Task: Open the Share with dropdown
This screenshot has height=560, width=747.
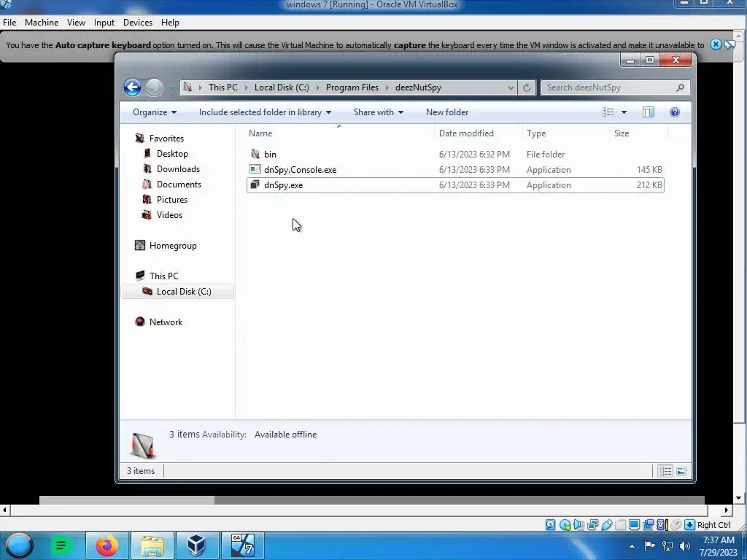Action: click(x=379, y=112)
